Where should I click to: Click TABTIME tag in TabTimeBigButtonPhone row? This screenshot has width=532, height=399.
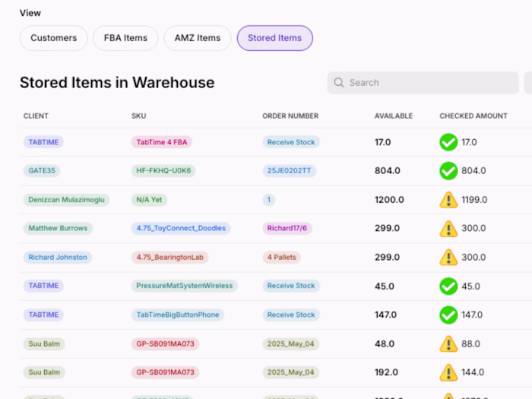[43, 315]
